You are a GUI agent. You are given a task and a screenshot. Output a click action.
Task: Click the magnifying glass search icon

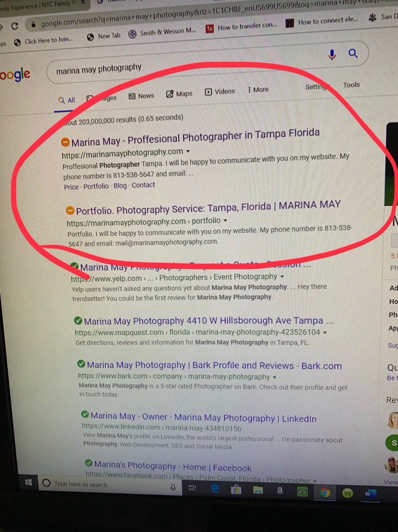353,53
